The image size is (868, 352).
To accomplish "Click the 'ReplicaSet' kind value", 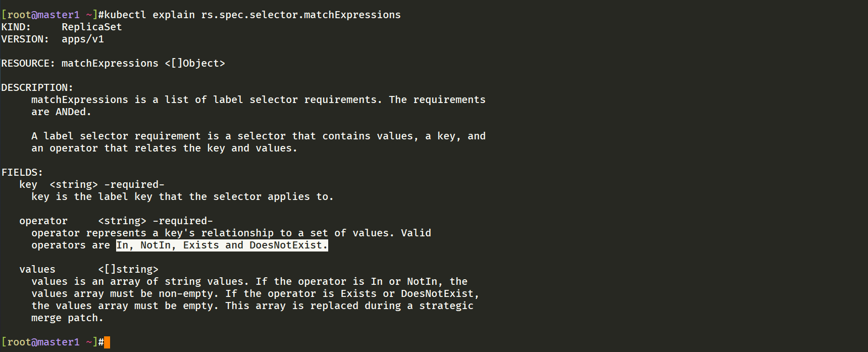I will click(92, 27).
